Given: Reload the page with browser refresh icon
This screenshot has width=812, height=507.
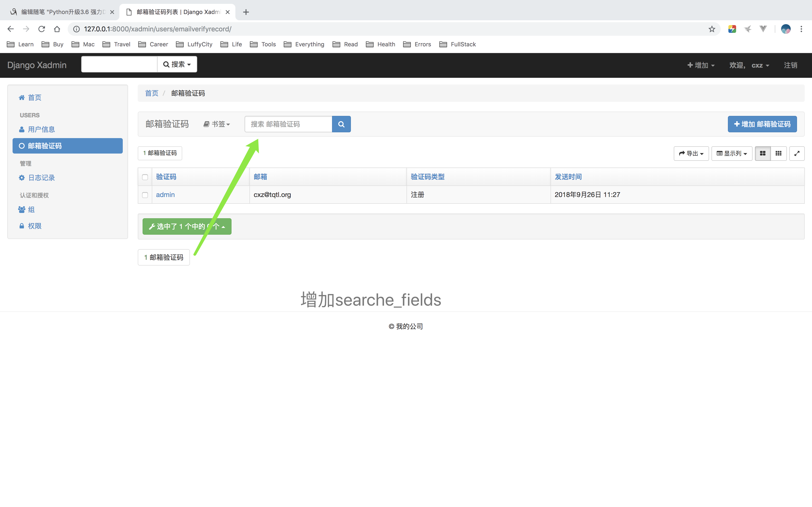Looking at the screenshot, I should coord(42,29).
